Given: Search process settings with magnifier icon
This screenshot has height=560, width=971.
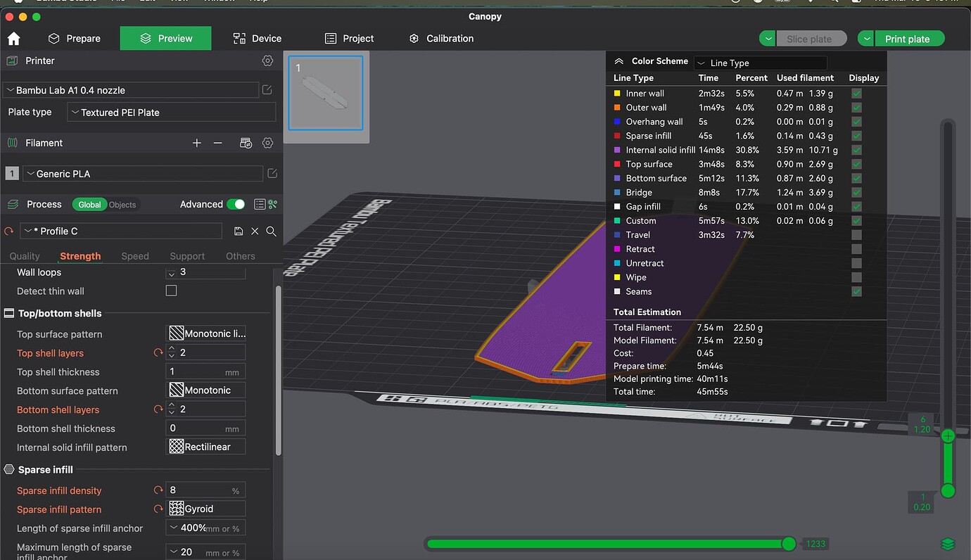Looking at the screenshot, I should [271, 231].
